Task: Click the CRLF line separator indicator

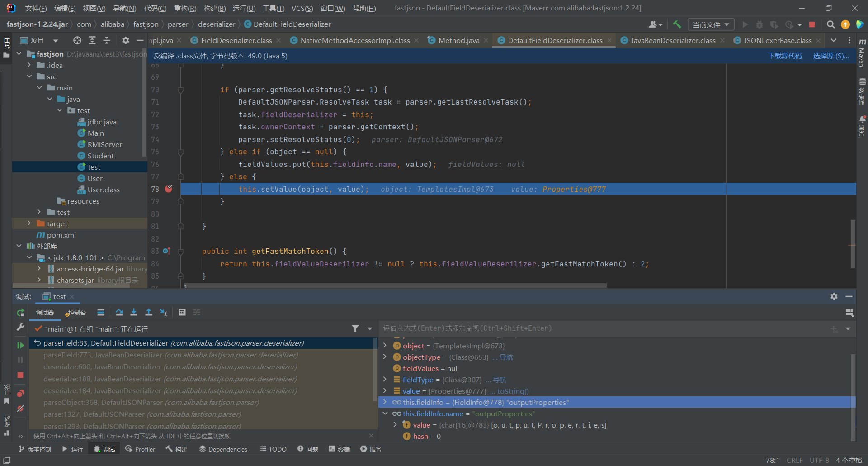Action: coord(794,460)
